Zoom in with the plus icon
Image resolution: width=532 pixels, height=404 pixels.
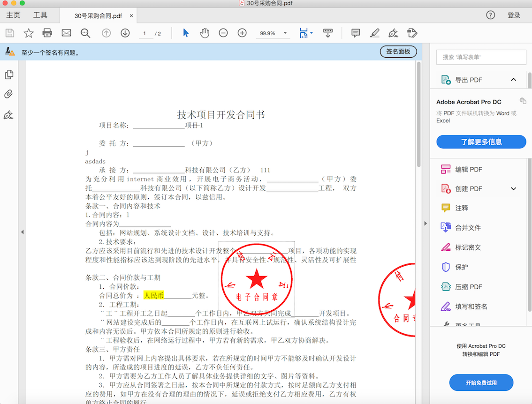242,33
